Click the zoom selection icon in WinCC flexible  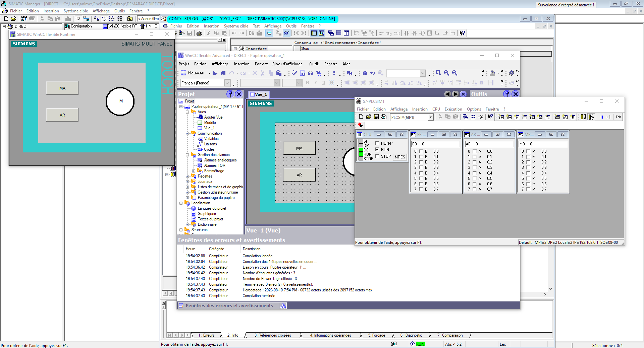(x=438, y=73)
